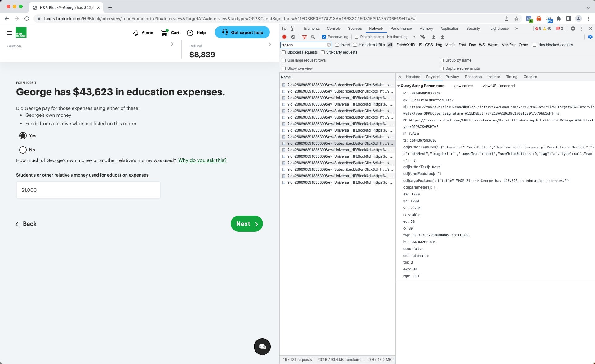Open more DevTools panels via the chevron
Viewport: 595px width, 364px height.
[516, 29]
